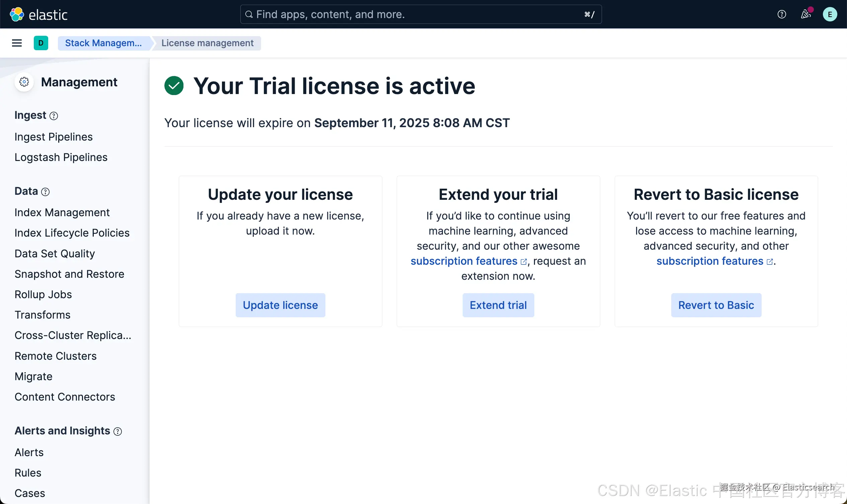Open Snapshot and Restore page

click(x=69, y=274)
